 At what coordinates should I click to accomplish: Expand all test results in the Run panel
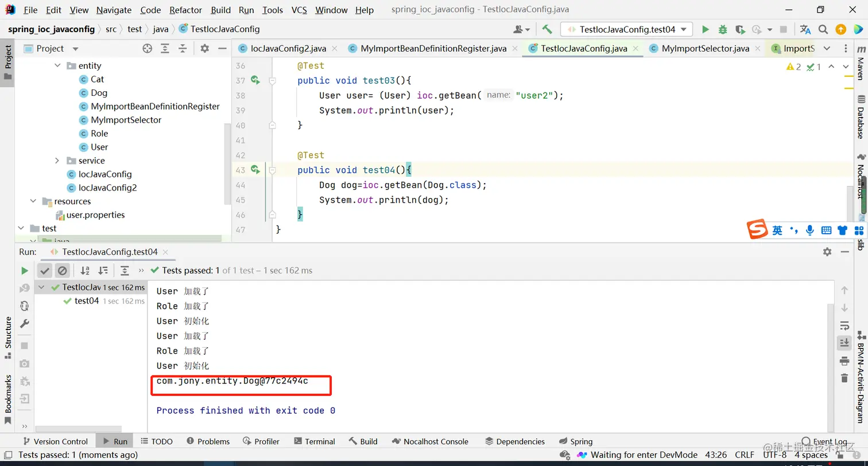(125, 270)
